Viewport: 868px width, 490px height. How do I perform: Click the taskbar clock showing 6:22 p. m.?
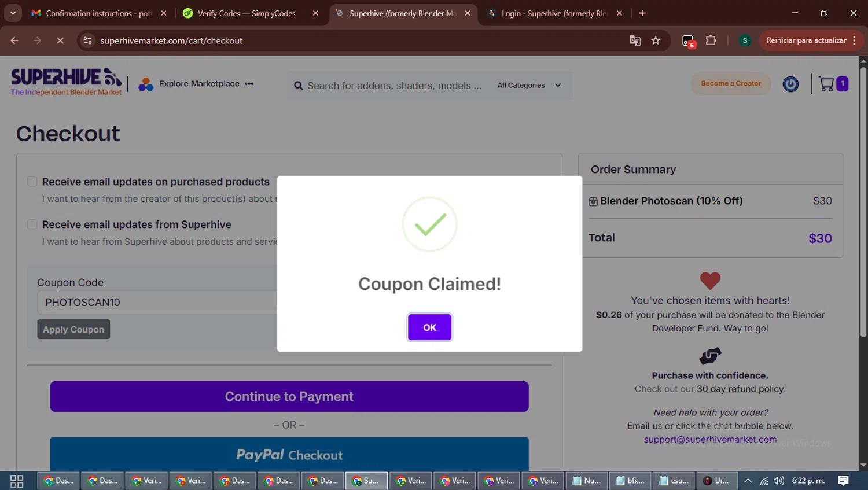point(808,481)
